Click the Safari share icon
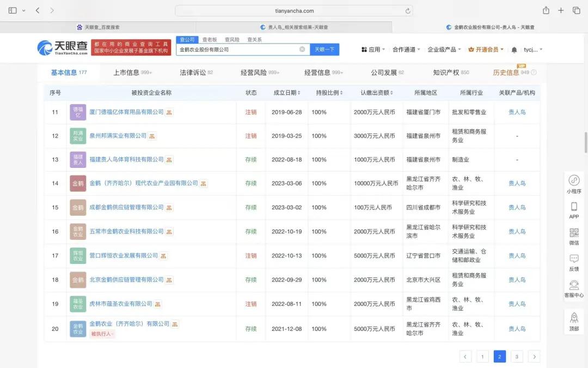Image resolution: width=588 pixels, height=368 pixels. click(546, 10)
